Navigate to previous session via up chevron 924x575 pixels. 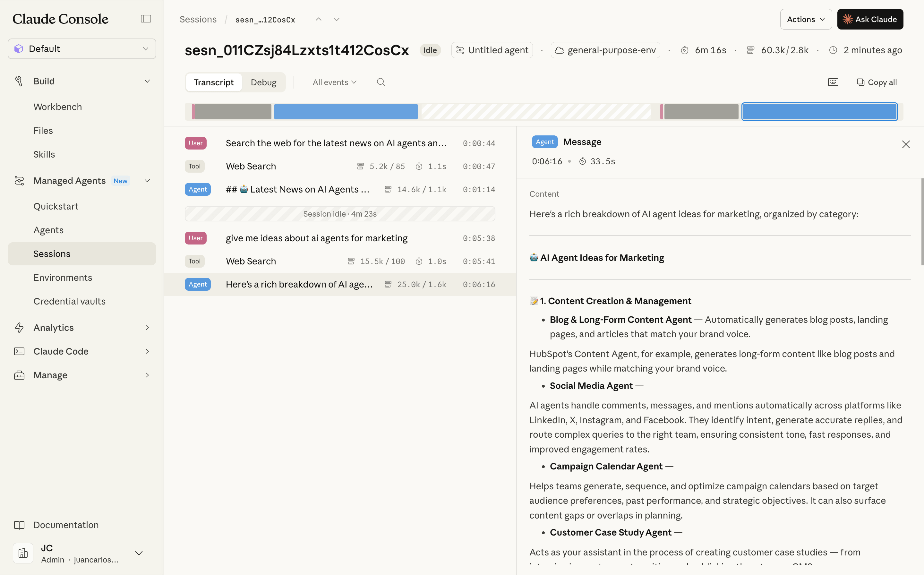tap(318, 19)
